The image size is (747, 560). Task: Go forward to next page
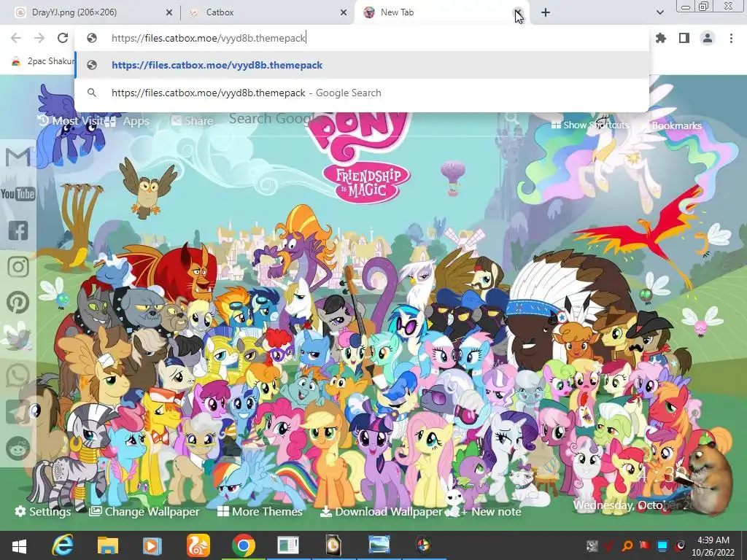pyautogui.click(x=39, y=38)
